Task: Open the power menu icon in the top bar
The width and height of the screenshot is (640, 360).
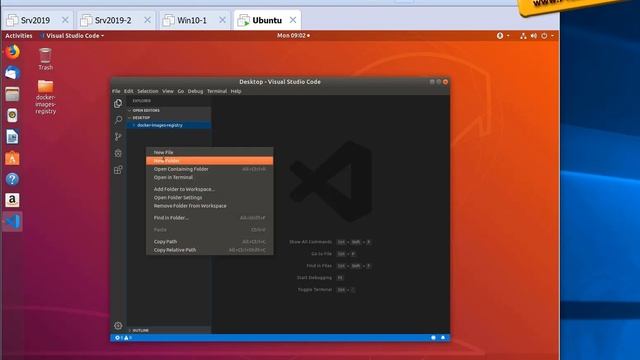Action: click(544, 36)
